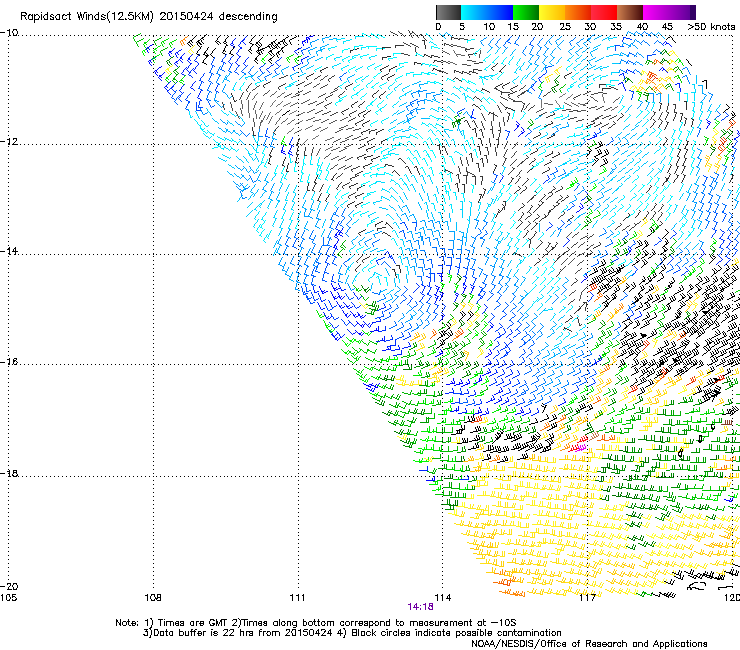The height and width of the screenshot is (650, 740).
Task: Click the legend label '25'
Action: coord(565,27)
